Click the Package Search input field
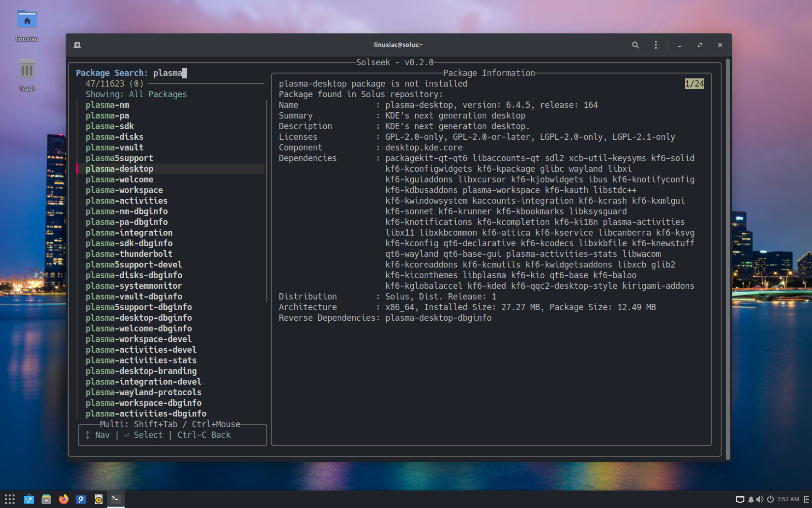The image size is (812, 508). (169, 73)
